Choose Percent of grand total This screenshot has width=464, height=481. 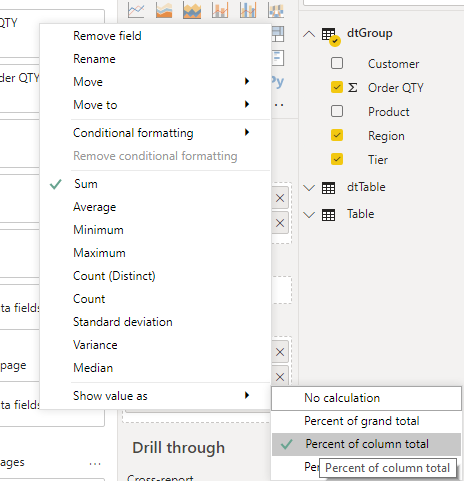(366, 421)
